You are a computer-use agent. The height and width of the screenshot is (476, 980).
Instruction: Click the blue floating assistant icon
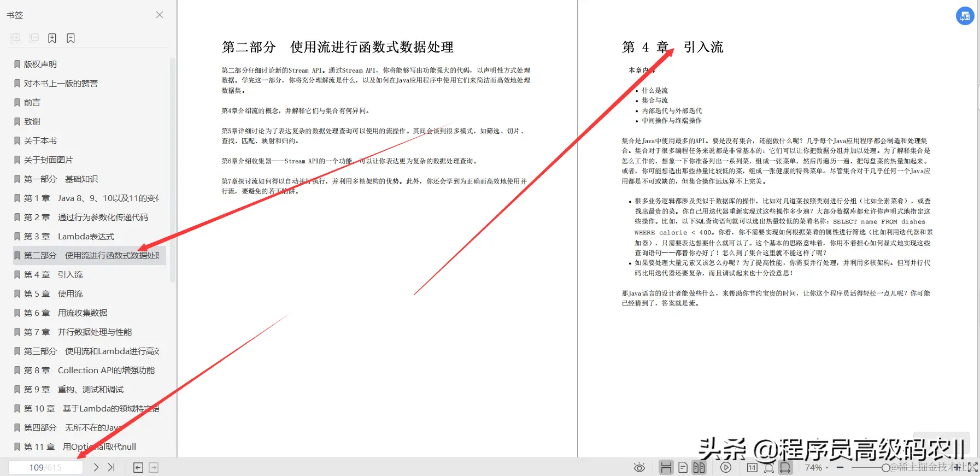tap(965, 16)
